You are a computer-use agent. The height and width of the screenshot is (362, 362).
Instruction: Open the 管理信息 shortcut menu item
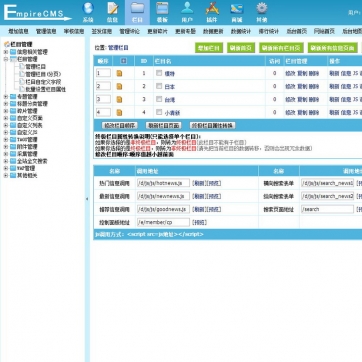click(x=46, y=31)
